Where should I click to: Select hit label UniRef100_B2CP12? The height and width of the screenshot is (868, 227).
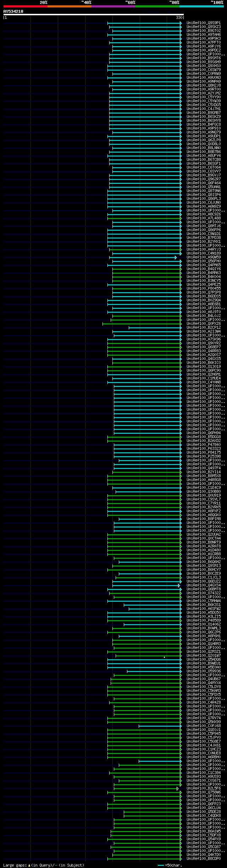204,327
